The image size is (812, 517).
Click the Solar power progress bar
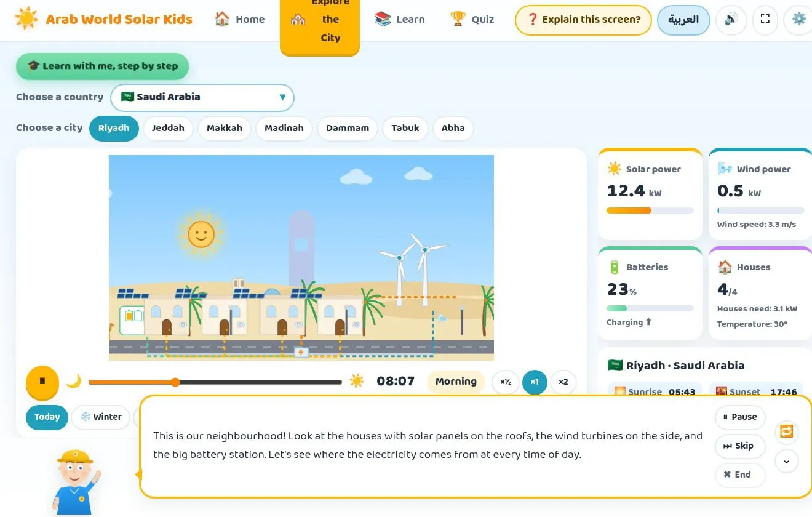point(650,210)
